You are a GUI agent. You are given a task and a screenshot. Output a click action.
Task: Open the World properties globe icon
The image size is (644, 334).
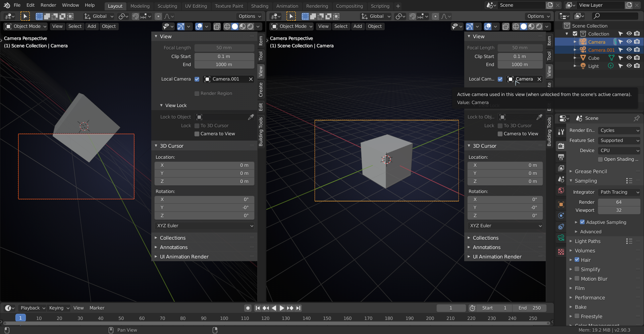pos(561,191)
